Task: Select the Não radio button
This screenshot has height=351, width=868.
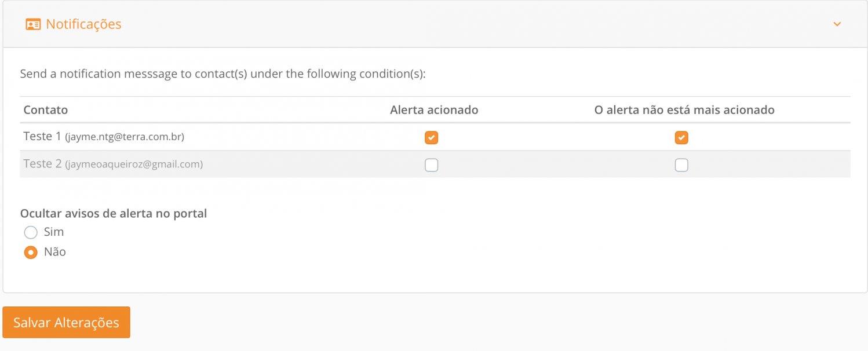Action: 31,253
